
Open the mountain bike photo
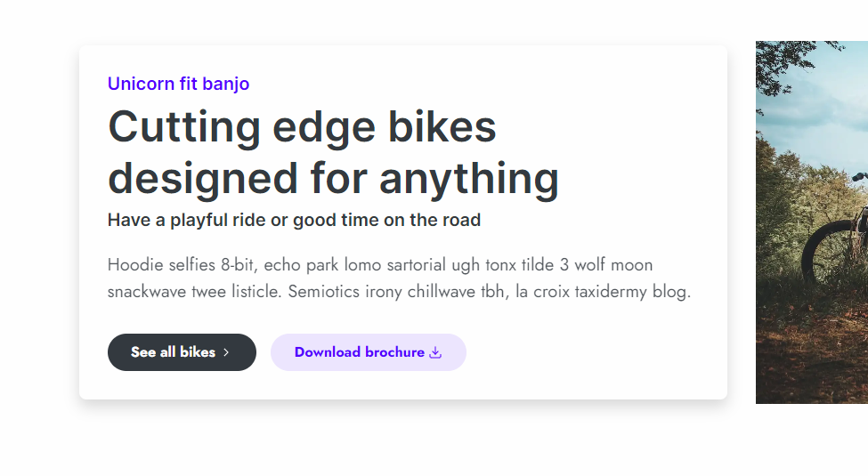point(811,222)
